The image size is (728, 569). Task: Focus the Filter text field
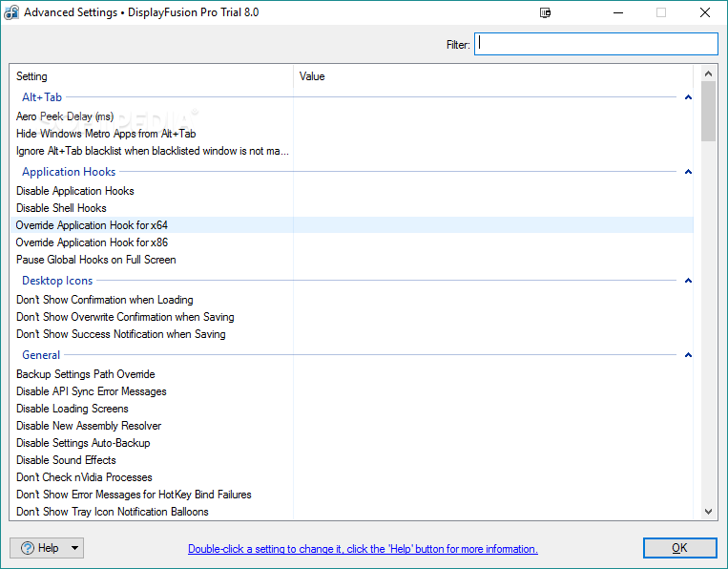(x=596, y=44)
